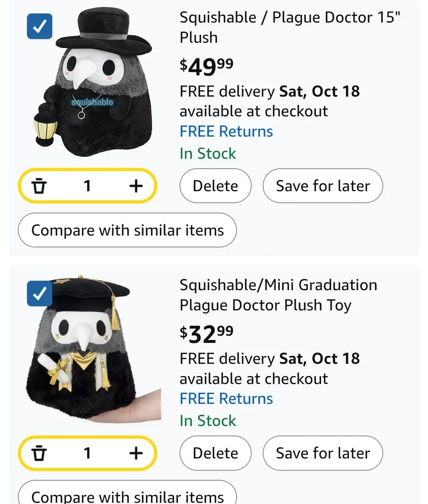The image size is (428, 504).
Task: Click trash icon for Mini Graduation Plague Doctor
Action: coord(38,453)
